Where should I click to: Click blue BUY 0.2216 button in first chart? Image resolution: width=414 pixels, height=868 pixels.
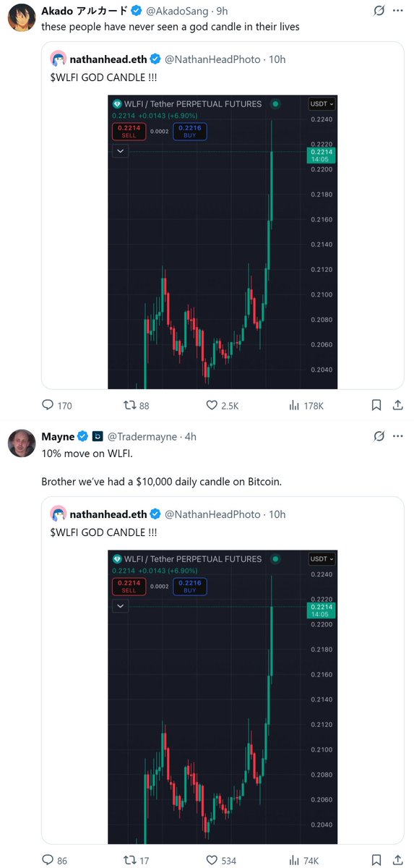(x=190, y=131)
